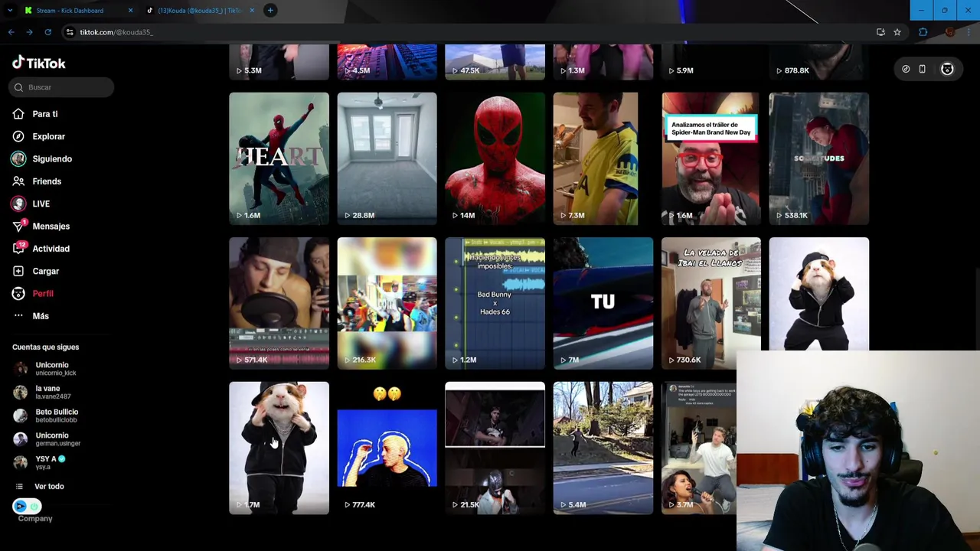Go to Siguiendo feed
The height and width of the screenshot is (551, 980).
click(x=51, y=159)
